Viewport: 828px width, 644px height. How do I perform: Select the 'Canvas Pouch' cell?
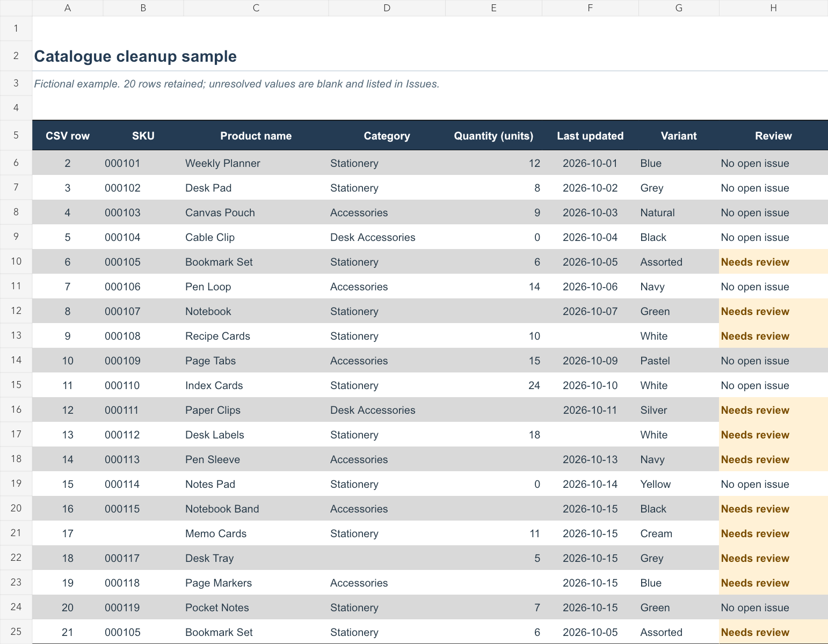coord(256,213)
